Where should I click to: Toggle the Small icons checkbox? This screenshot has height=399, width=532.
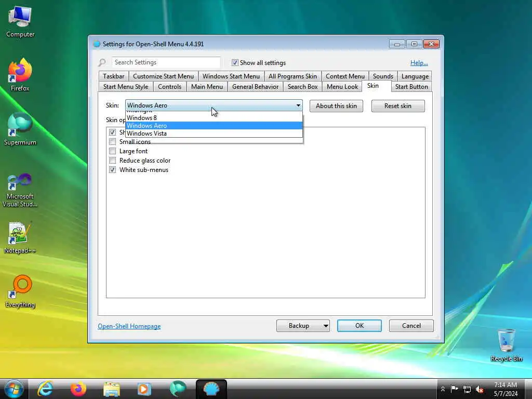(112, 141)
